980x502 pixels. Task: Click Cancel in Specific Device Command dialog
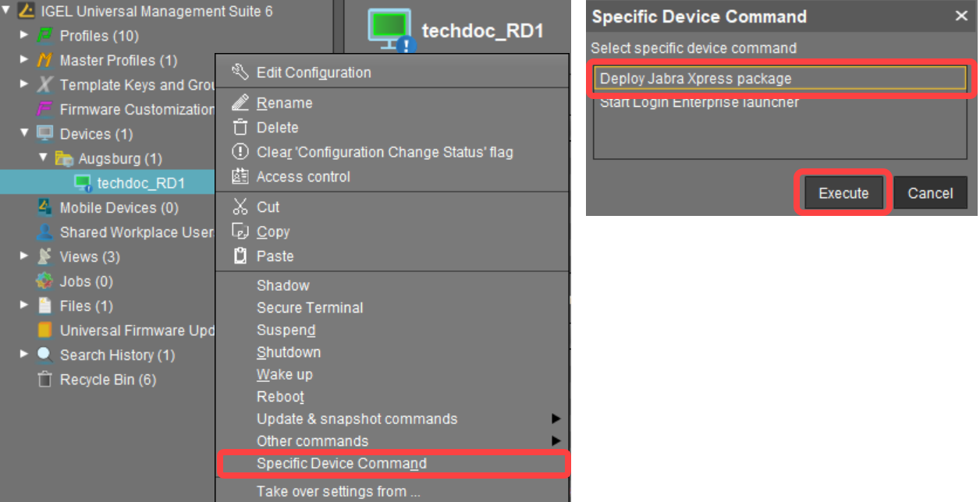coord(930,193)
